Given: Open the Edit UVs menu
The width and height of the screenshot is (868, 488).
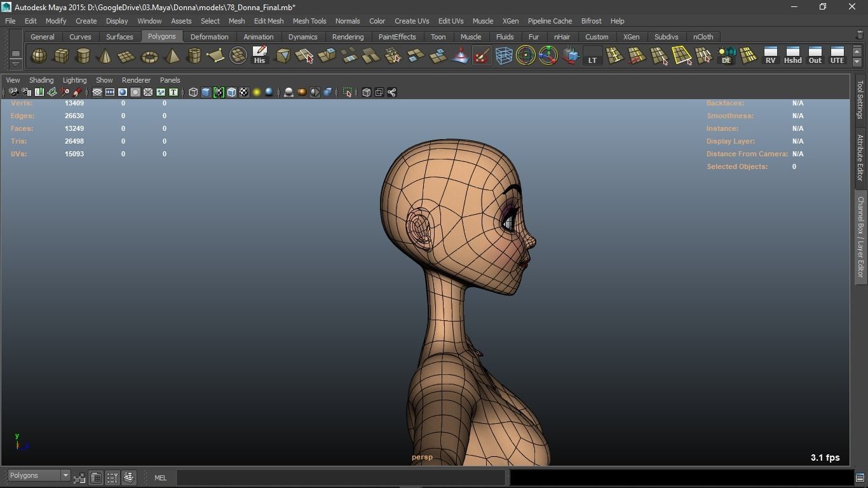Looking at the screenshot, I should pos(451,21).
